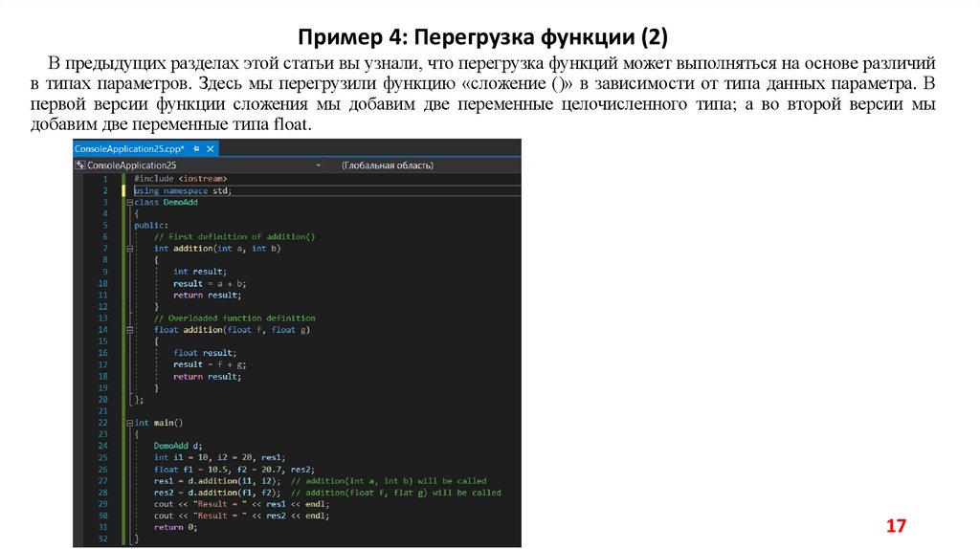The image size is (980, 549).
Task: Click line 'int i1 = 10, i2 = 20, res1;'
Action: pos(219,457)
